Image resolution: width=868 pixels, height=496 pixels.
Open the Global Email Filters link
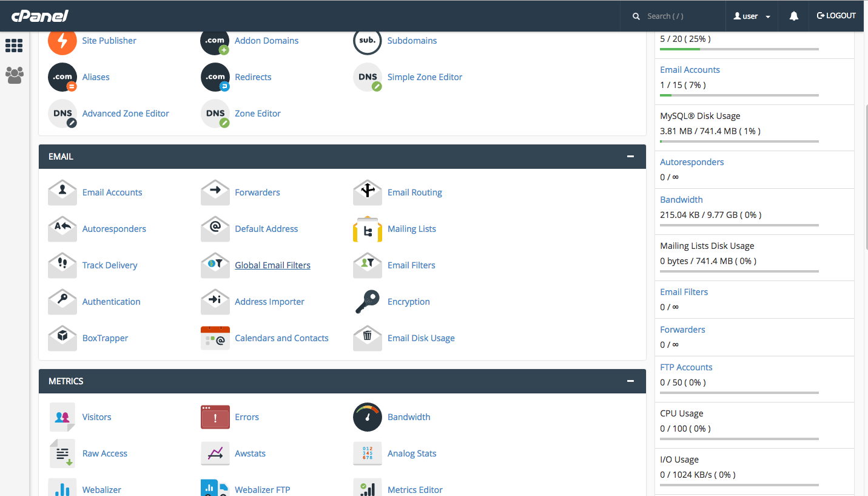pos(272,265)
